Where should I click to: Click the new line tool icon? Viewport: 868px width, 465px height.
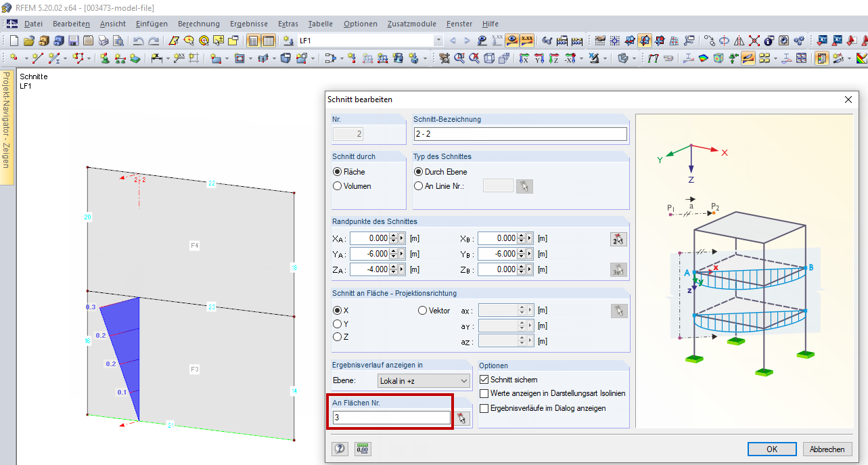38,58
